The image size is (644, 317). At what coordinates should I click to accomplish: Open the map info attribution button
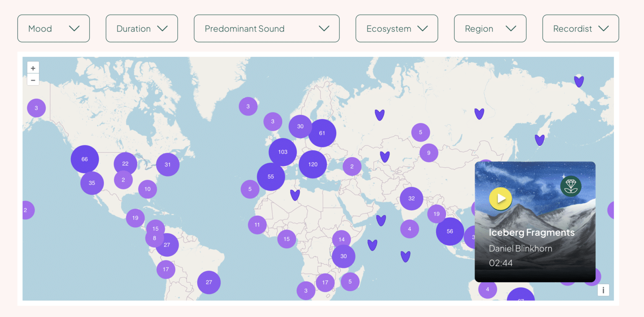coord(603,290)
